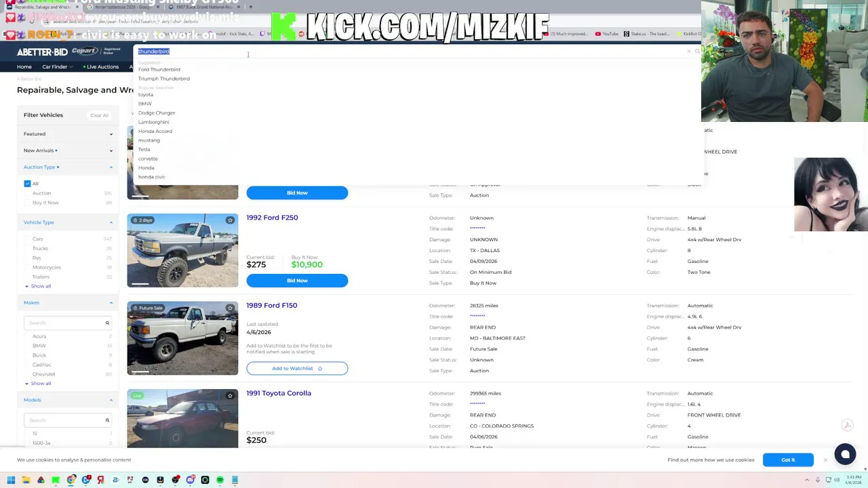
Task: Show all vehicle types
Action: point(41,286)
